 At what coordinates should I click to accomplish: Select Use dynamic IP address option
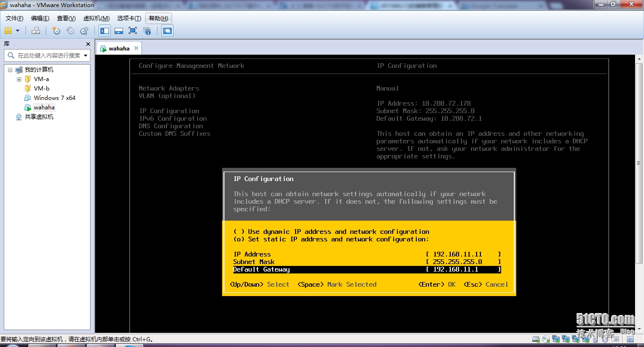[331, 231]
